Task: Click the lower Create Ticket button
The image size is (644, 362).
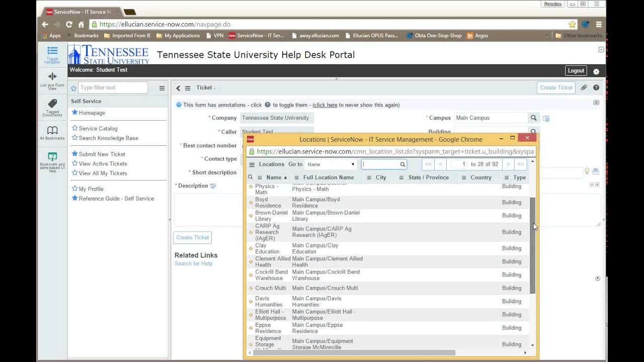Action: [192, 237]
